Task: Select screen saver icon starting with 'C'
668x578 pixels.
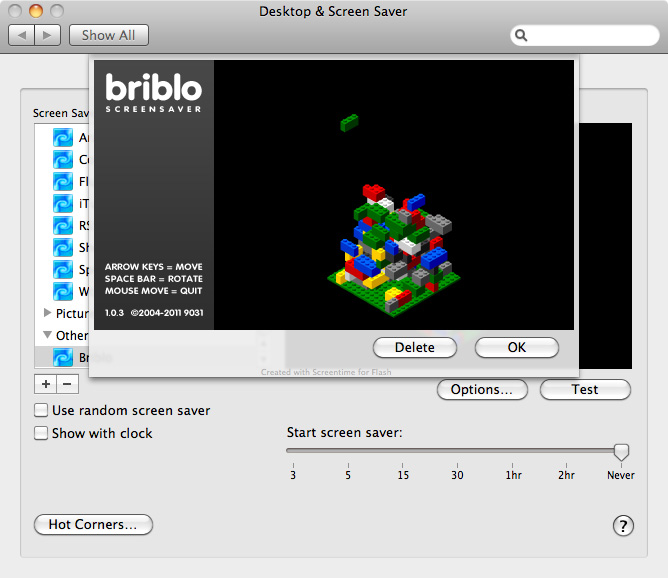Action: (63, 160)
